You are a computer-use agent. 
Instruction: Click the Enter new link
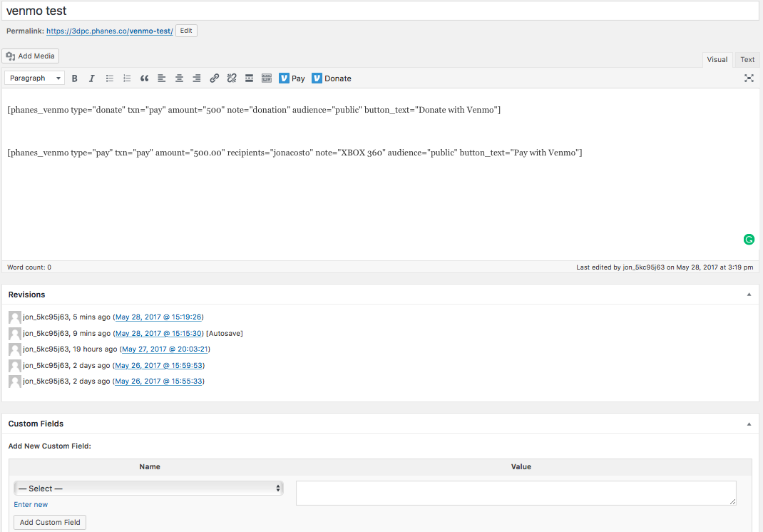click(x=31, y=504)
